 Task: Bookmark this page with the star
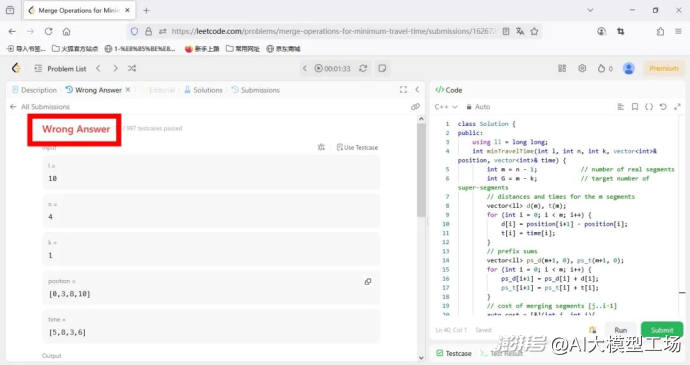[534, 31]
